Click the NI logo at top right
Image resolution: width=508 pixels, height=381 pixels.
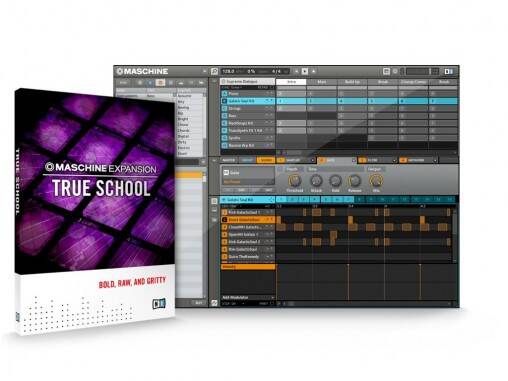pos(449,71)
